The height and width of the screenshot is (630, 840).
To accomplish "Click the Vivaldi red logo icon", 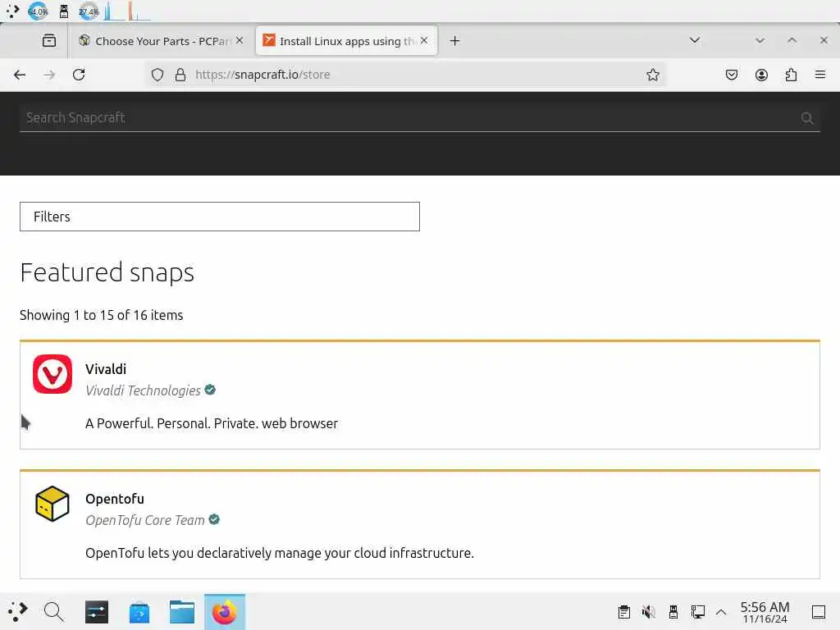I will tap(52, 374).
